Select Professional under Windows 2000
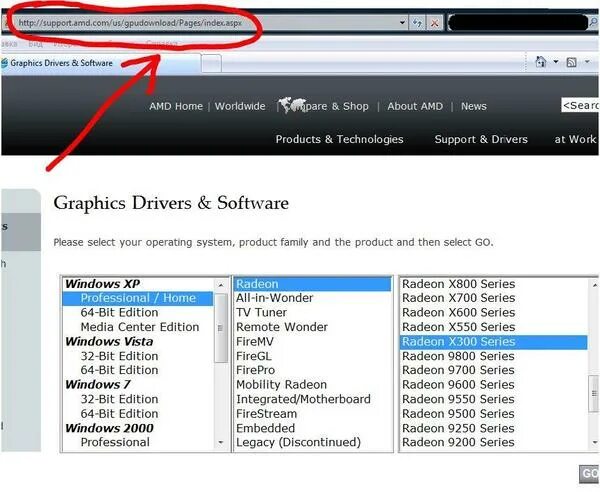Image resolution: width=600 pixels, height=492 pixels. 138,442
